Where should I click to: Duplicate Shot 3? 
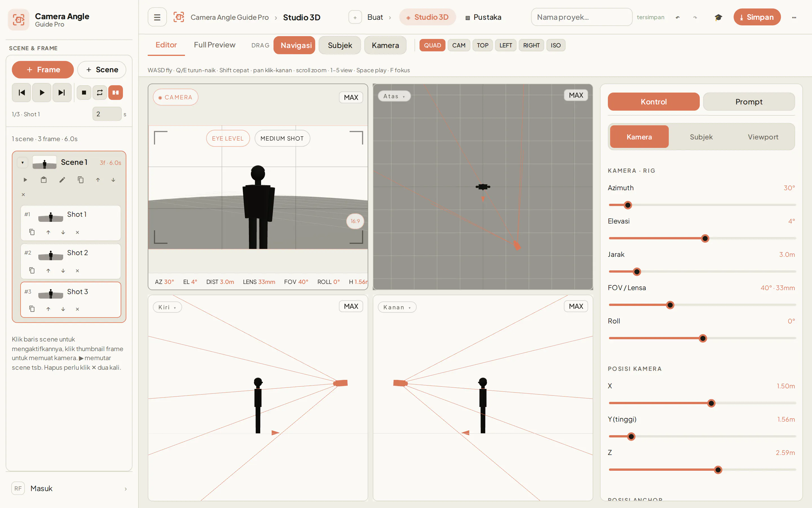tap(32, 309)
